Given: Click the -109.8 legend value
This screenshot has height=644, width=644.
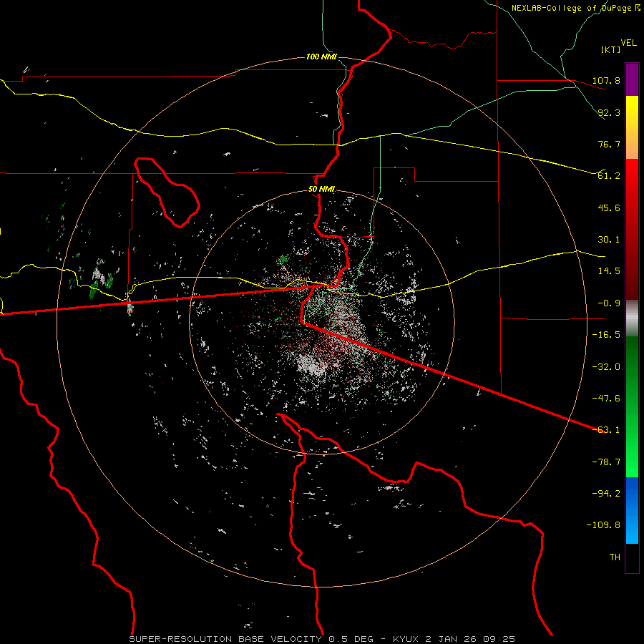Looking at the screenshot, I should (x=603, y=525).
